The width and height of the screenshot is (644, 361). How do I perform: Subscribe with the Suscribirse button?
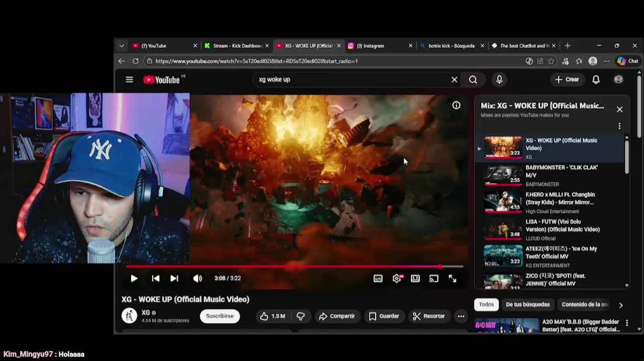point(220,316)
